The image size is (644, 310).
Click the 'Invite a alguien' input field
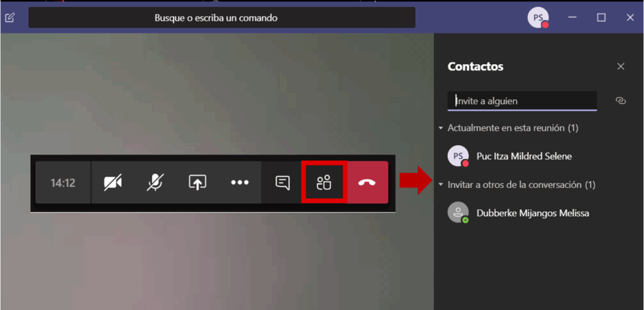522,101
